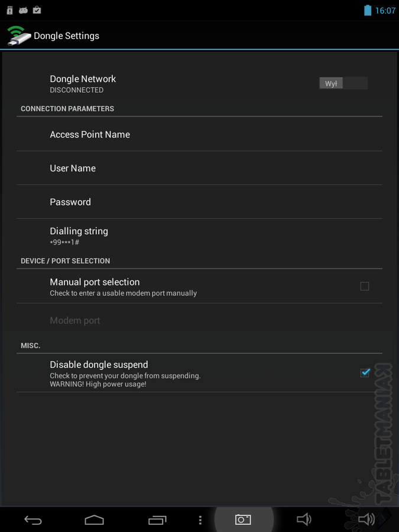Tap the Dongle Settings app icon
This screenshot has height=532, width=399.
click(x=19, y=35)
